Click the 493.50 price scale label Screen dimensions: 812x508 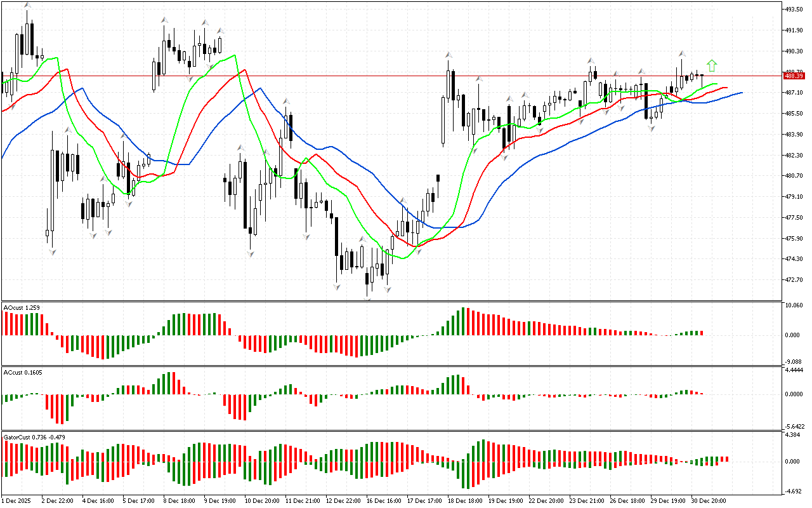(x=794, y=10)
